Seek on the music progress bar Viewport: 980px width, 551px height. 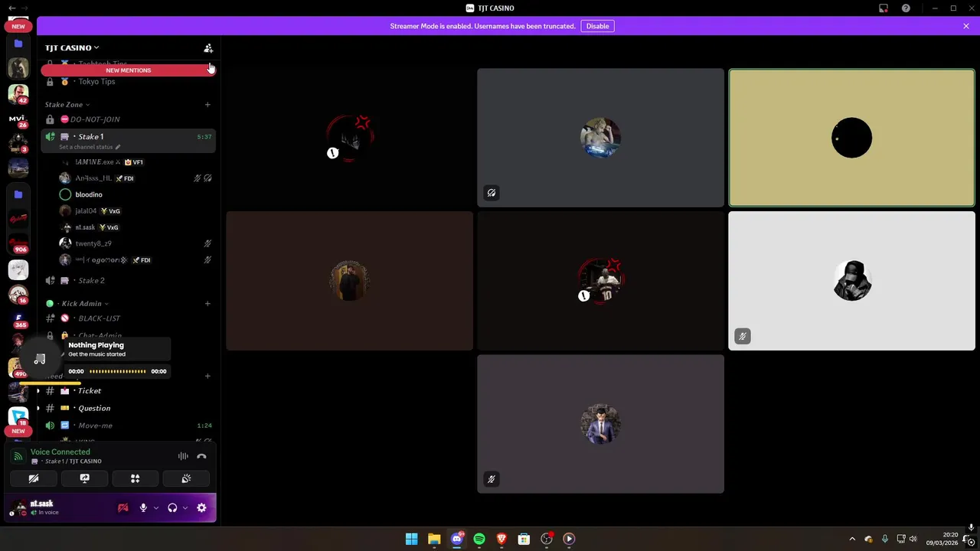117,371
